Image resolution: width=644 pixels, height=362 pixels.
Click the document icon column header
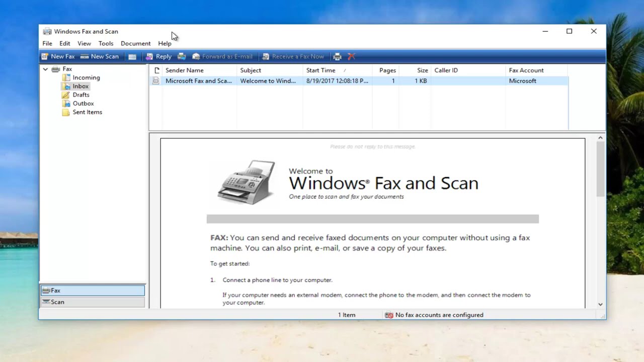[156, 70]
